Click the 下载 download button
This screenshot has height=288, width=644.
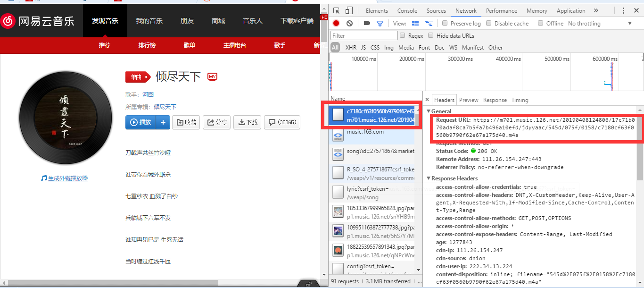(248, 122)
